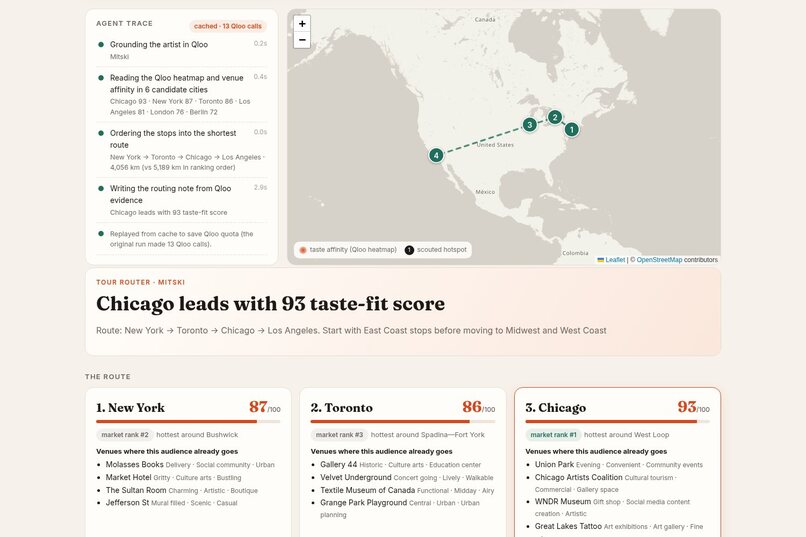
Task: Click the 2.9s timing next to routing note step
Action: click(x=261, y=188)
